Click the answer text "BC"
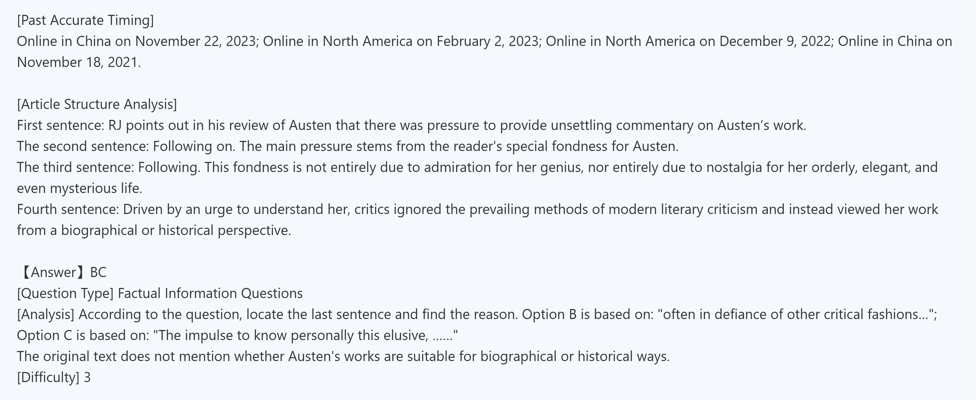Screen dimensions: 980x400 pyautogui.click(x=98, y=272)
